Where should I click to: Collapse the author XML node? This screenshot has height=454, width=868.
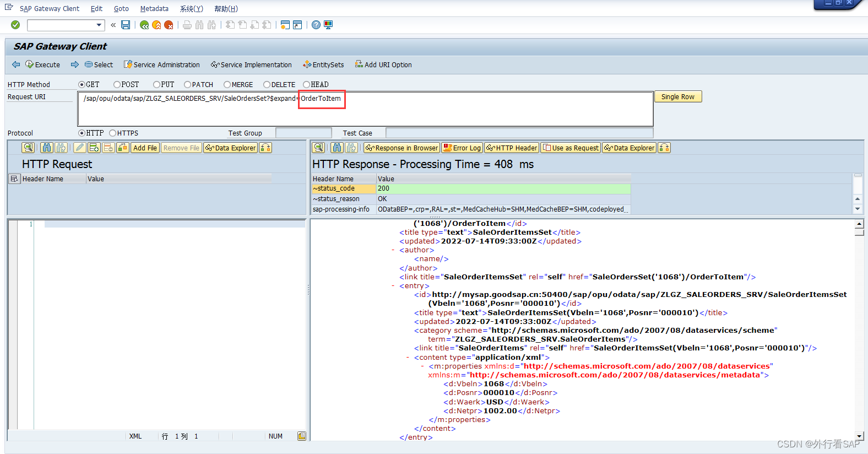click(x=393, y=250)
